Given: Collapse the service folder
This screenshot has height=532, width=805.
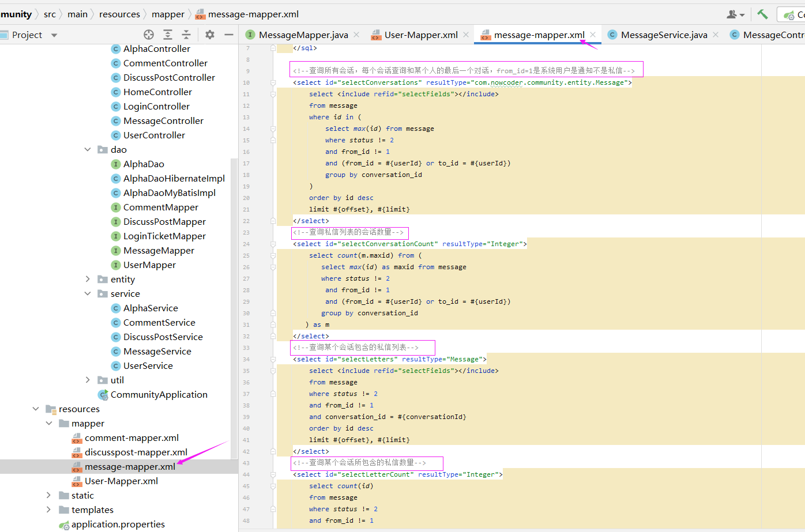Looking at the screenshot, I should coord(88,293).
